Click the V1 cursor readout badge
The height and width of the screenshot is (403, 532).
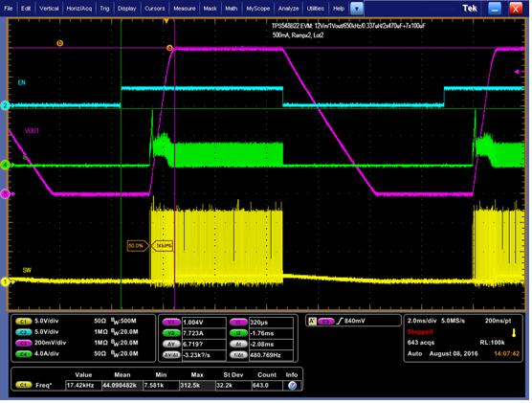coord(171,323)
